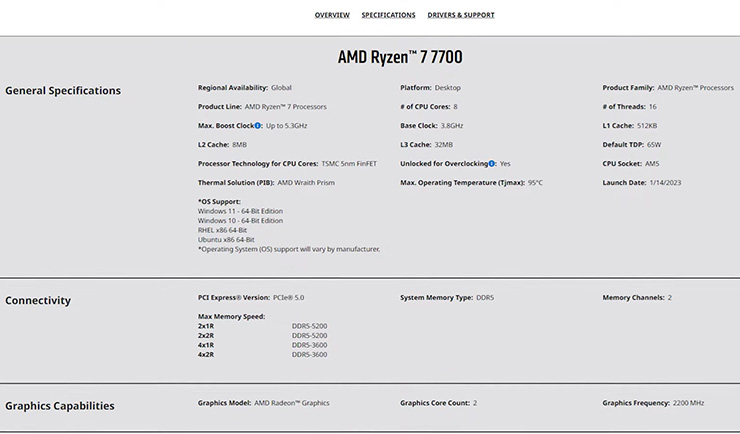
Task: Click the Memory Channels value 2
Action: coord(670,298)
